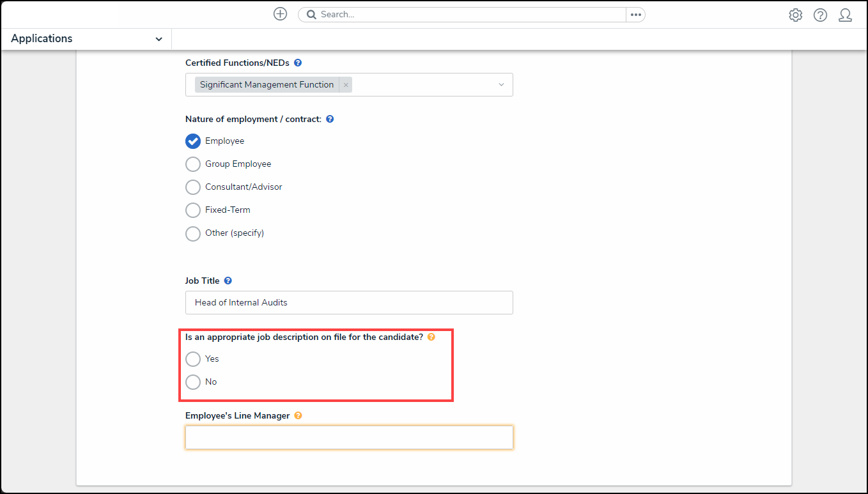
Task: Expand the Certified Functions/NEDs dropdown arrow
Action: [501, 85]
